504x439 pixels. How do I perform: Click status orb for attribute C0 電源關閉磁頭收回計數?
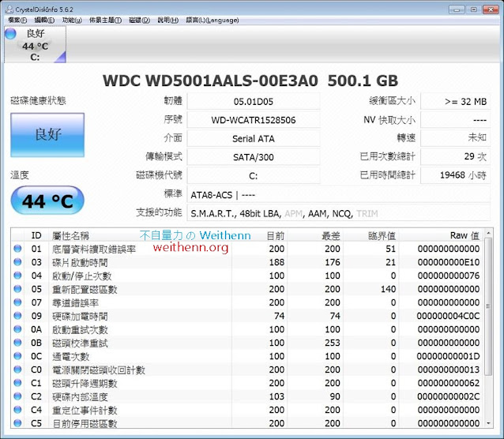pos(17,370)
